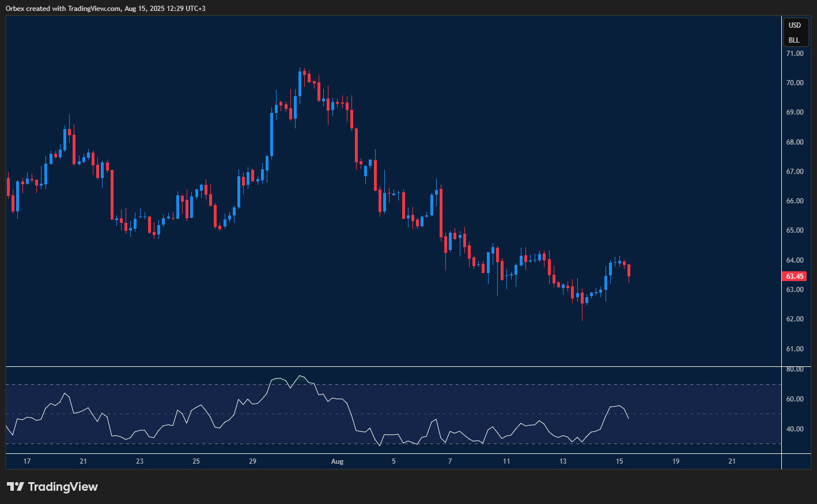817x504 pixels.
Task: Click the 17 date marker on time axis
Action: pos(27,461)
